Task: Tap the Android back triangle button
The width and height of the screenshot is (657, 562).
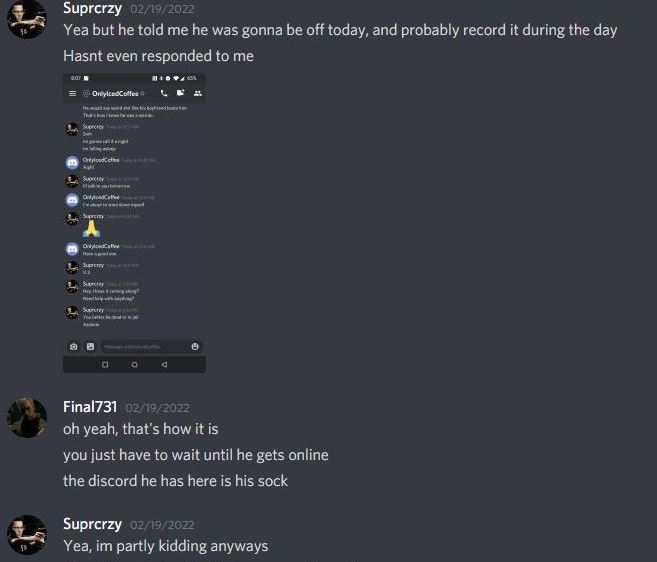Action: 164,365
